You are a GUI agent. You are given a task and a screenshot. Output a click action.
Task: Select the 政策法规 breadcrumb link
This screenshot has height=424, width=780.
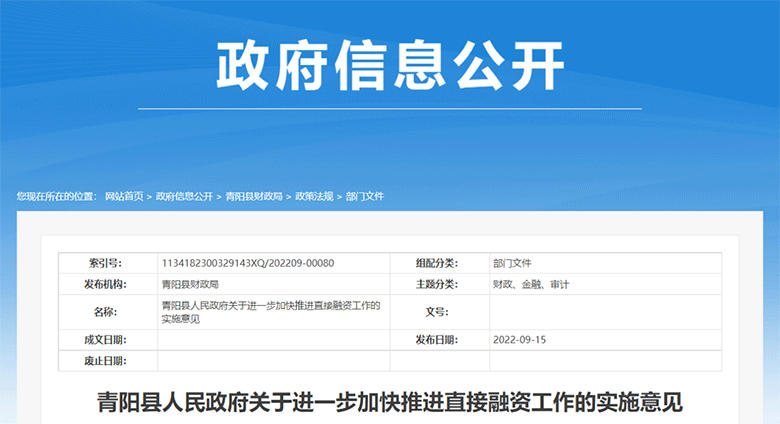click(x=313, y=196)
